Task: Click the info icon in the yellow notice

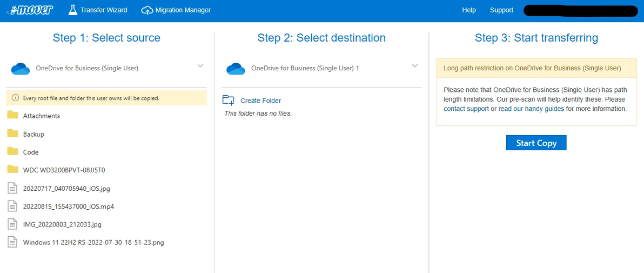Action: pyautogui.click(x=15, y=98)
